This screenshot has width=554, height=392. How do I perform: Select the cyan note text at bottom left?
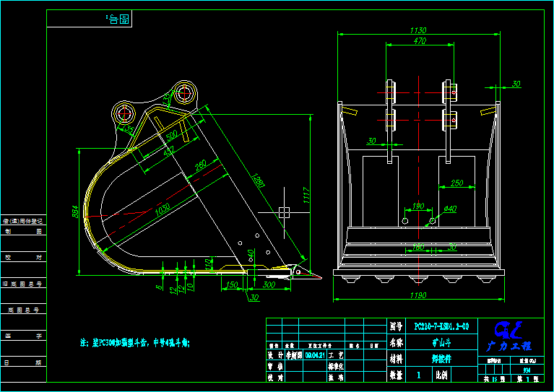pos(134,343)
